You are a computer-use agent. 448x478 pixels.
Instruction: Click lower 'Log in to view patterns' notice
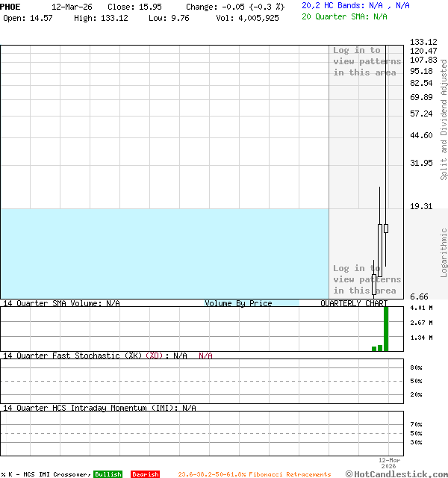coord(367,279)
